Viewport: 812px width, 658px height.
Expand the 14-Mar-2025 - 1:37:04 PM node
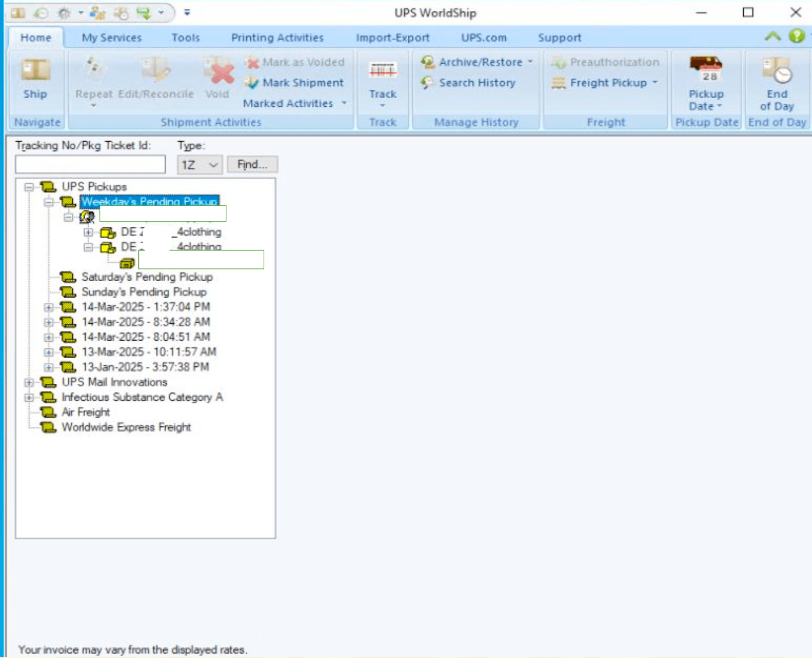(49, 307)
